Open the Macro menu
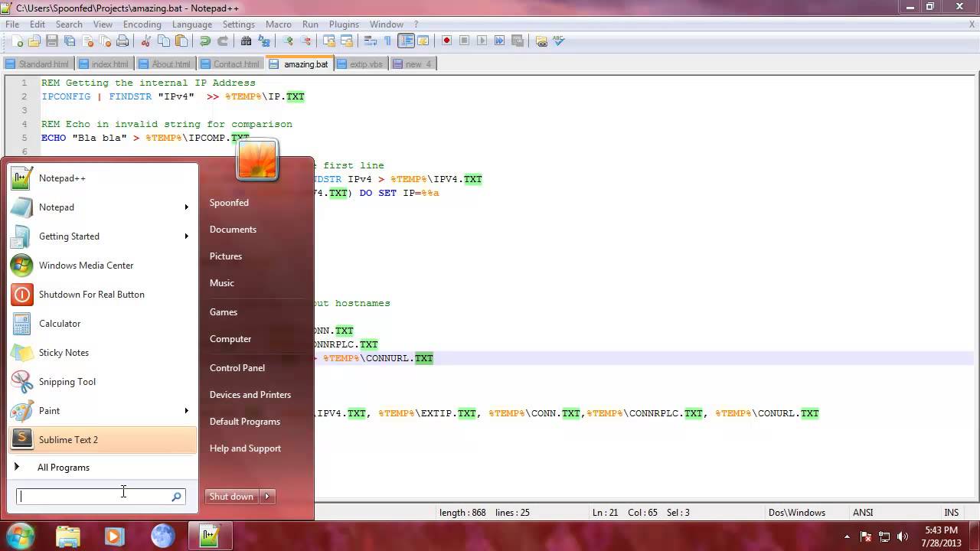 tap(278, 24)
